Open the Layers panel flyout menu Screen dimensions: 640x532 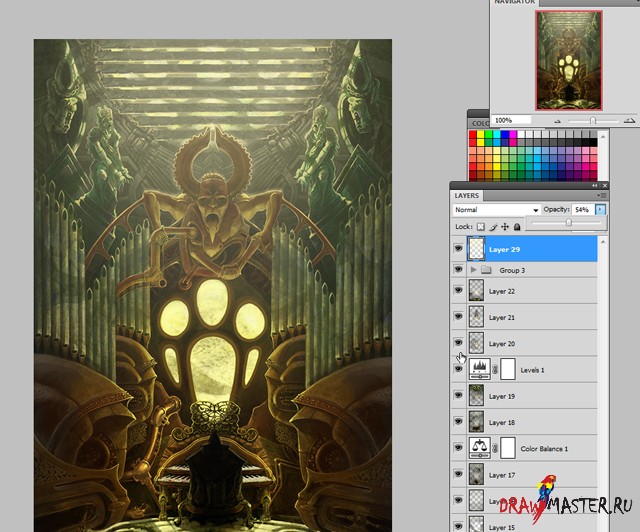602,196
